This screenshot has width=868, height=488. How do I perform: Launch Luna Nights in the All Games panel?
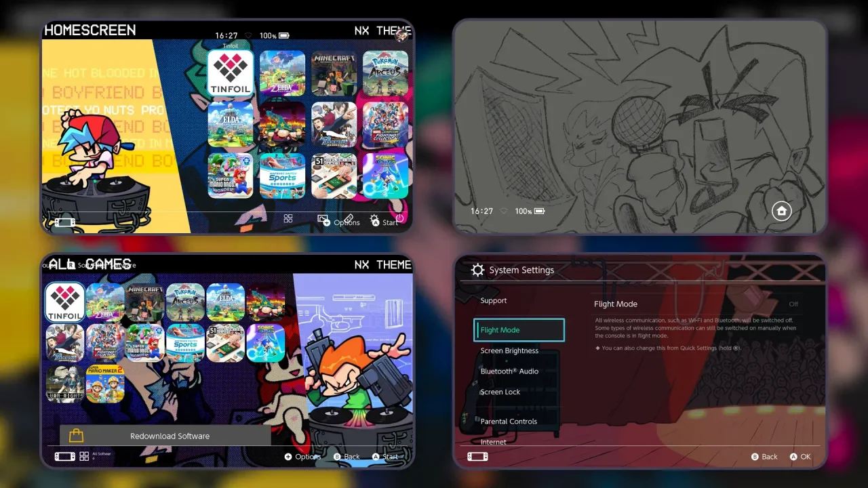coord(65,384)
